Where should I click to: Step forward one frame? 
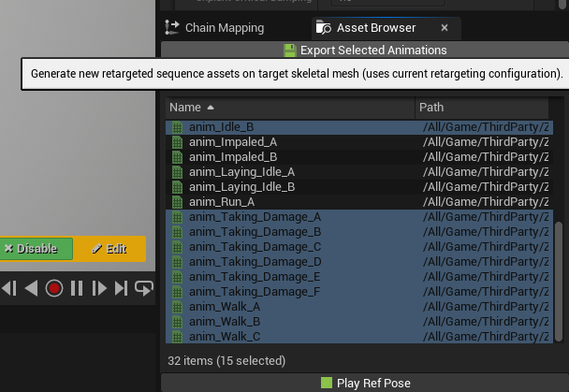coord(98,289)
